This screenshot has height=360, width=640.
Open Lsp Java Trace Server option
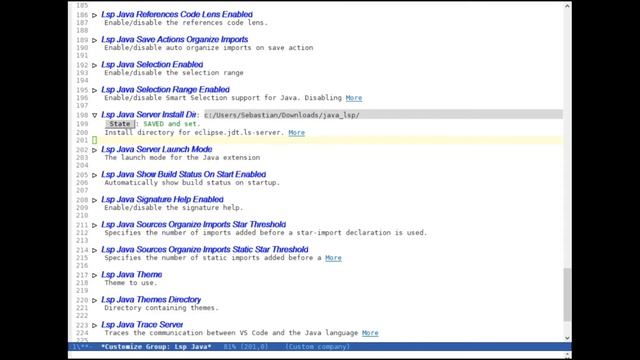point(142,324)
